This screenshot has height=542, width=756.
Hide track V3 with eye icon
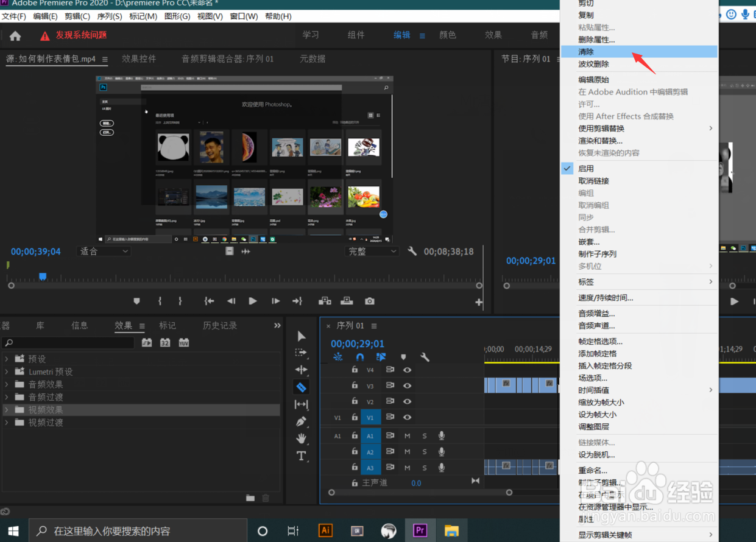tap(407, 385)
